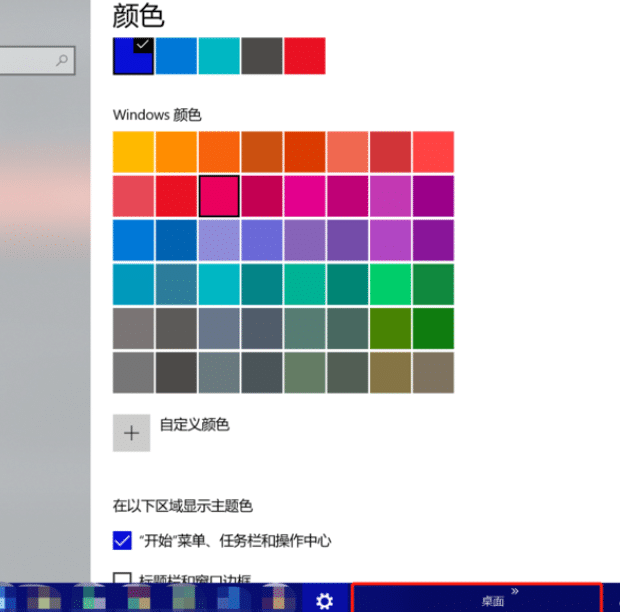
Task: Click the 在以下区域显示主题色 heading
Action: [182, 506]
